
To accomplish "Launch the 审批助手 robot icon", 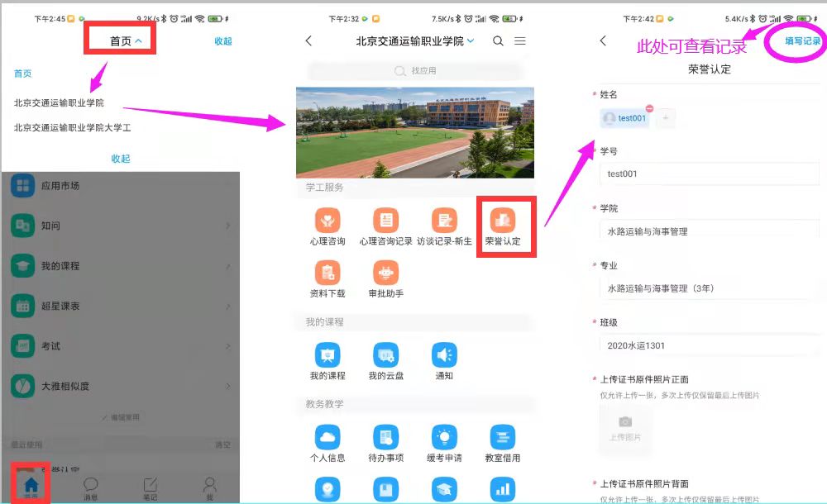I will click(x=385, y=273).
